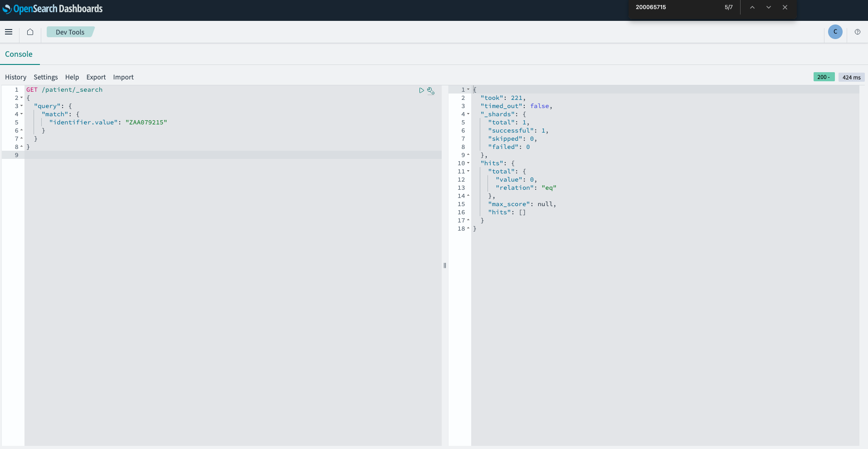This screenshot has height=449, width=868.
Task: Click "failed": 0 in response
Action: pos(509,147)
